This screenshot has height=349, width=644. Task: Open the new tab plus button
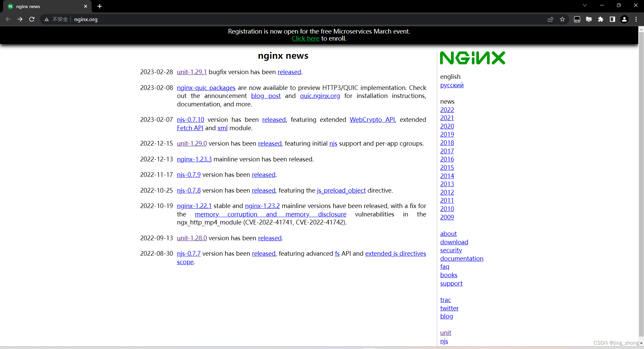[100, 6]
